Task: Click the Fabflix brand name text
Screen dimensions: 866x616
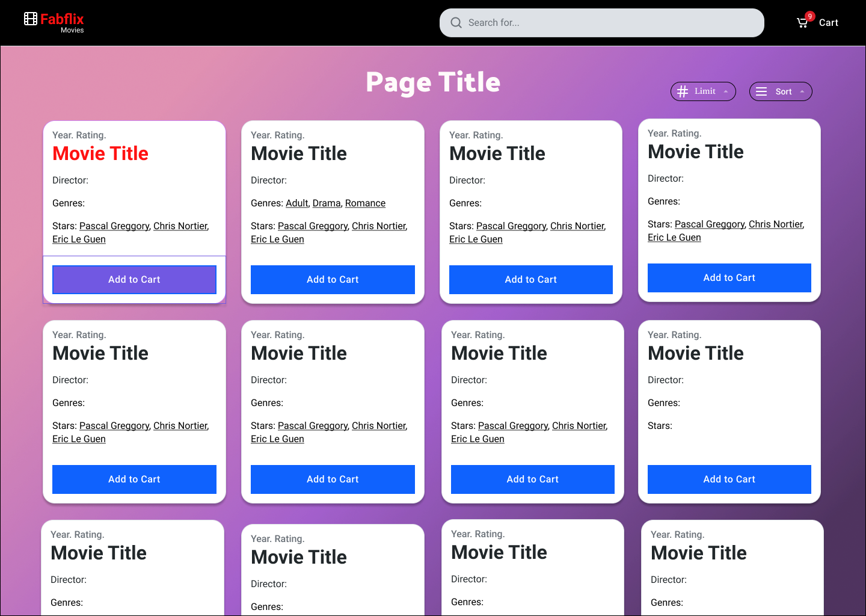Action: click(x=62, y=19)
